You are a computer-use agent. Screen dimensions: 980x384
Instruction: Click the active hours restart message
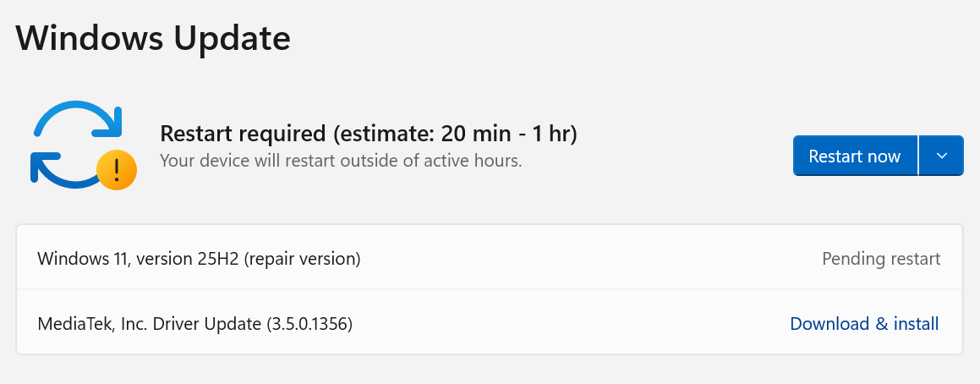pos(341,161)
